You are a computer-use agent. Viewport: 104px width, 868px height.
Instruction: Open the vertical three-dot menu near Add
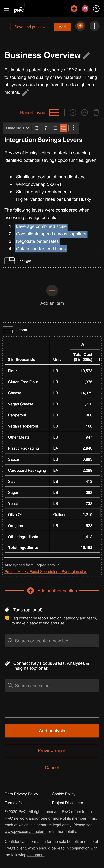click(95, 26)
